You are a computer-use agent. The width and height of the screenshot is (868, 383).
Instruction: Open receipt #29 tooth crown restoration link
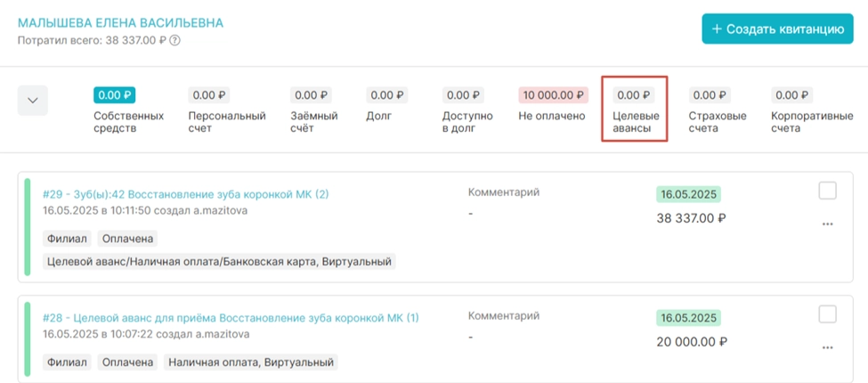click(x=185, y=194)
